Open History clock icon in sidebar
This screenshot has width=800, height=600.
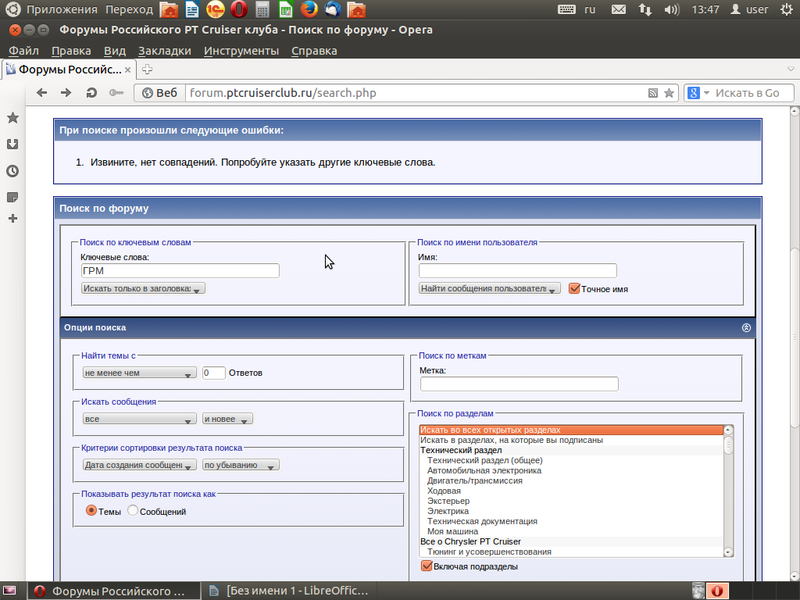point(13,171)
